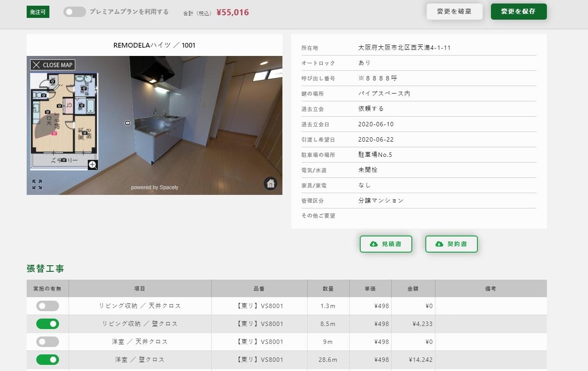Disable リビング収納 壁クロス work item
Image resolution: width=588 pixels, height=371 pixels.
click(48, 324)
